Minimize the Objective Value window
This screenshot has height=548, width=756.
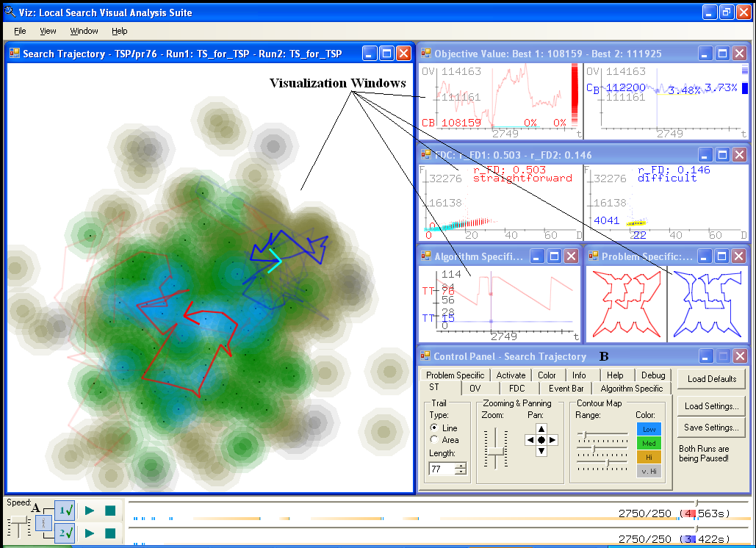click(705, 54)
